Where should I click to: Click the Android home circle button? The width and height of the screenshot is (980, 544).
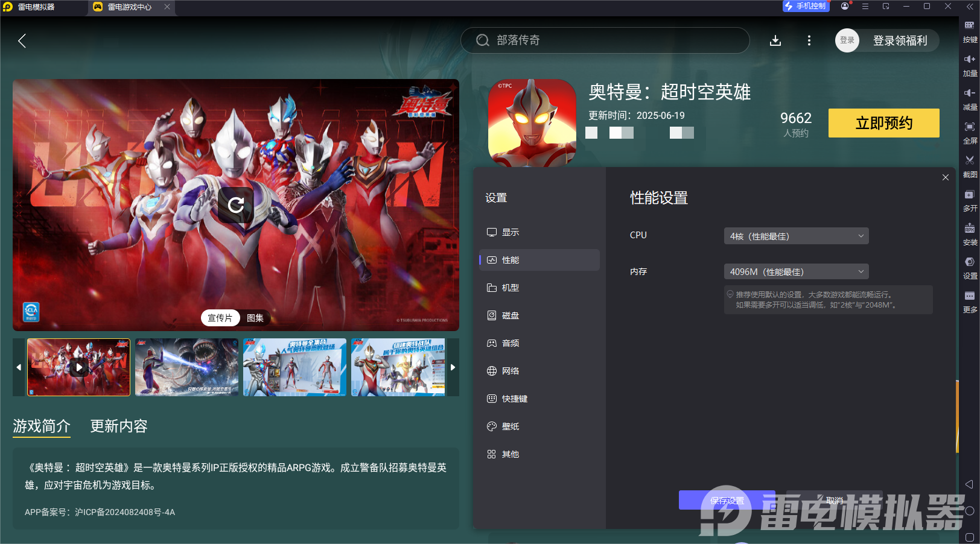point(969,511)
